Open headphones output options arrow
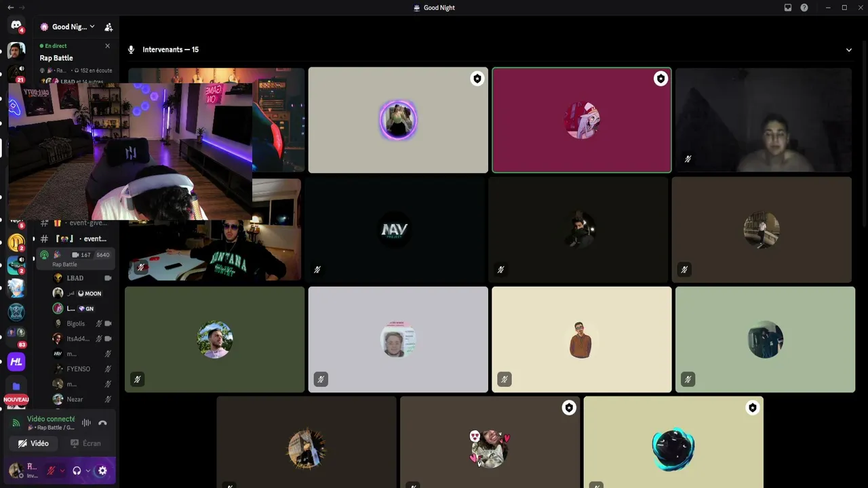This screenshot has width=868, height=488. pos(87,470)
